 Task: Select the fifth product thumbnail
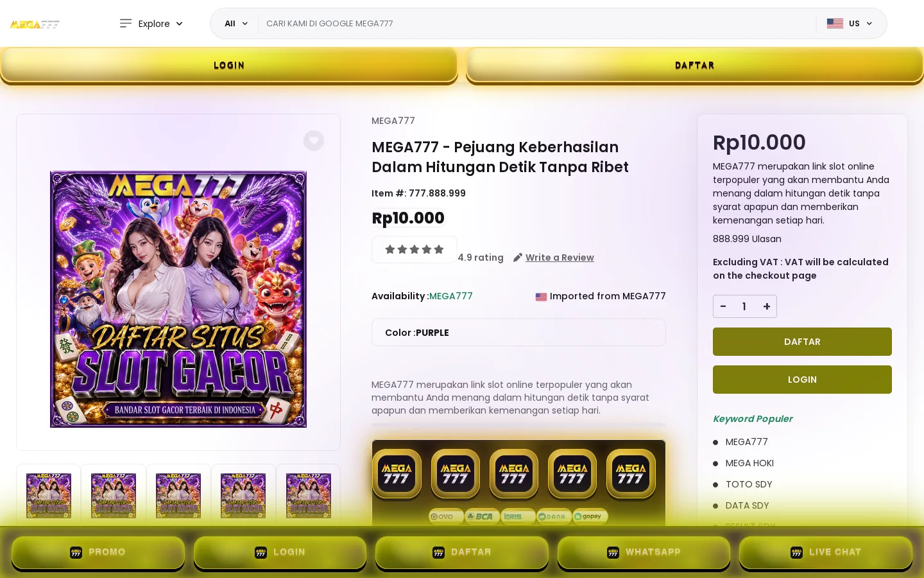[x=309, y=496]
